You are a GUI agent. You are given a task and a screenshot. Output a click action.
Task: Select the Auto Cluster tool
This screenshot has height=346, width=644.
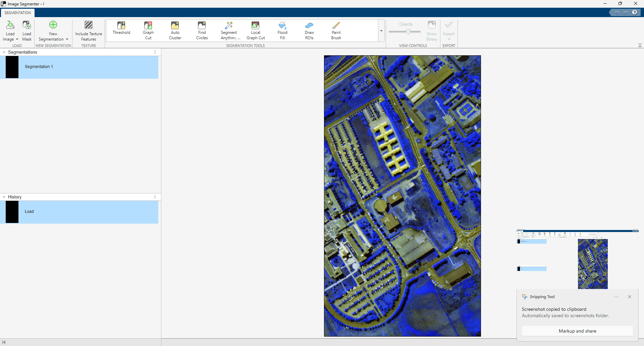point(175,30)
